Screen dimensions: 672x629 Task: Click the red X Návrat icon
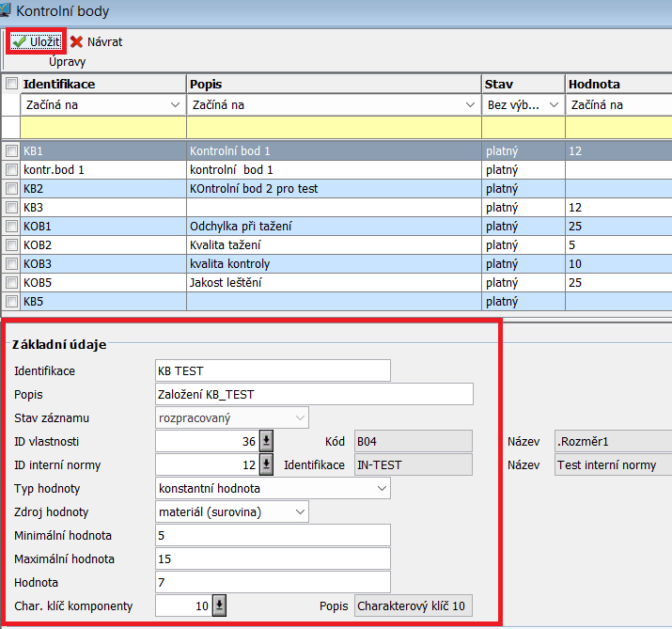tap(76, 41)
